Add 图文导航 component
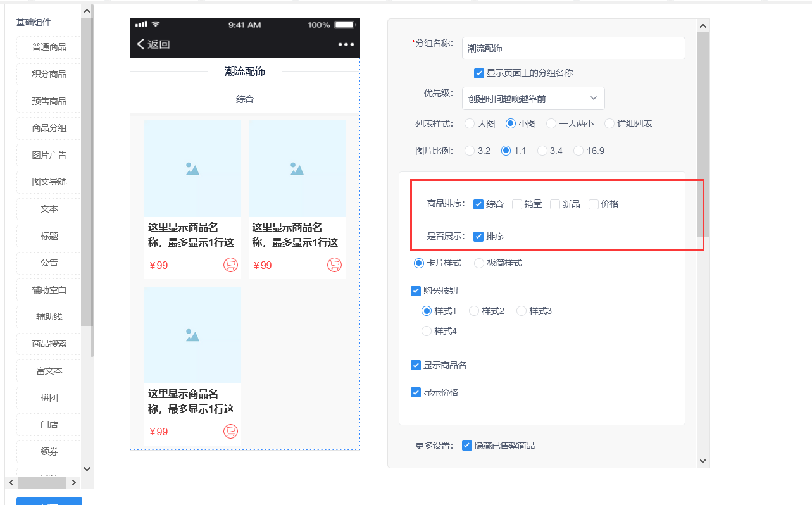Screen dimensions: 812x505 49,182
